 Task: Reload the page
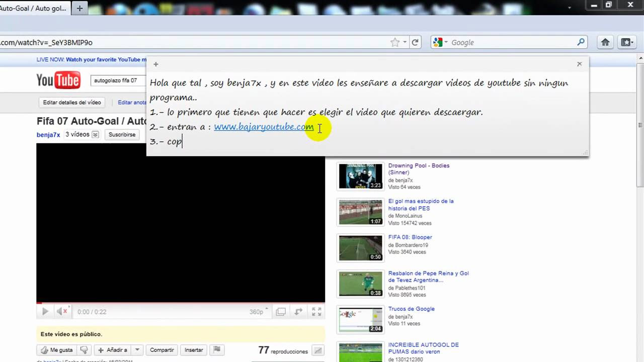coord(415,43)
